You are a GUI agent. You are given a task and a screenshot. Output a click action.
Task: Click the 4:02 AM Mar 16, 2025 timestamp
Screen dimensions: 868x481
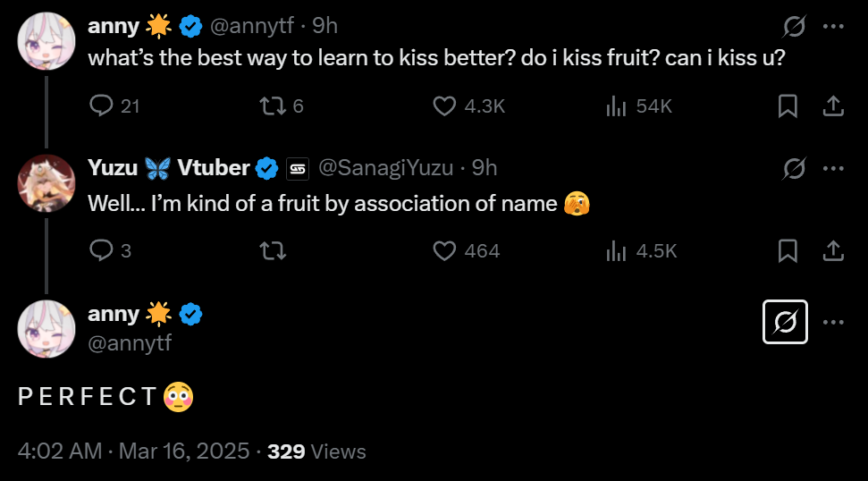pos(133,451)
